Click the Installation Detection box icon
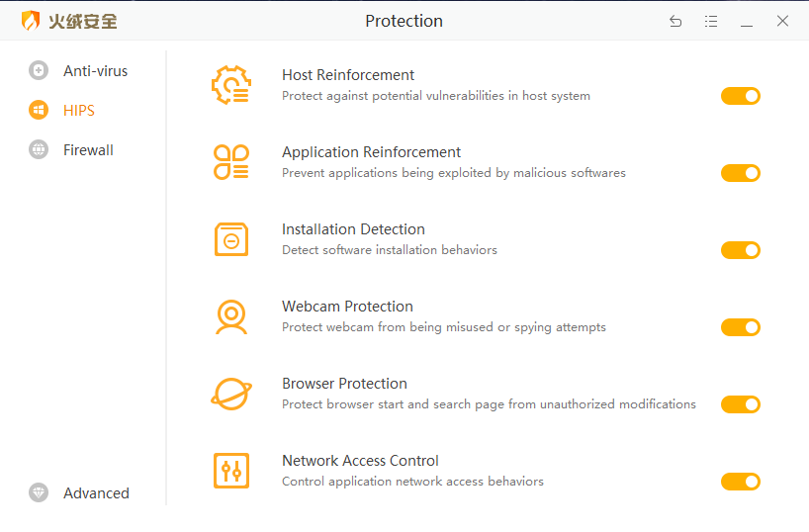This screenshot has height=532, width=809. point(231,239)
